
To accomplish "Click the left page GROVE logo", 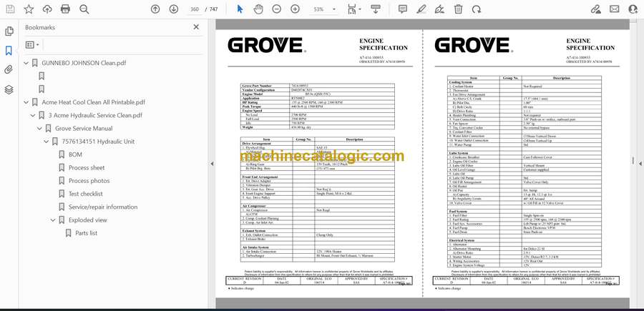I will [267, 45].
